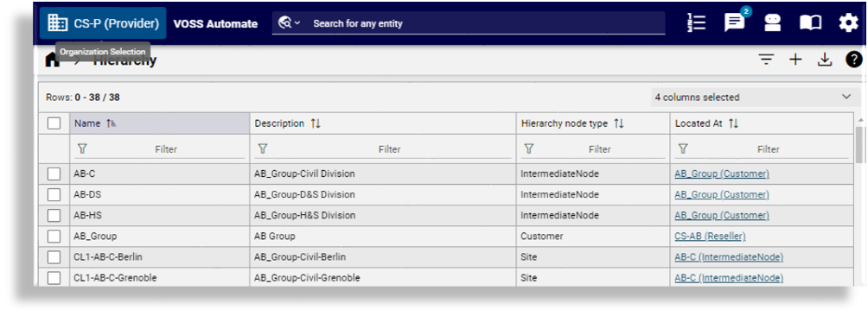Click AB_Group-H&S Division description cell
The height and width of the screenshot is (316, 868).
coord(382,216)
